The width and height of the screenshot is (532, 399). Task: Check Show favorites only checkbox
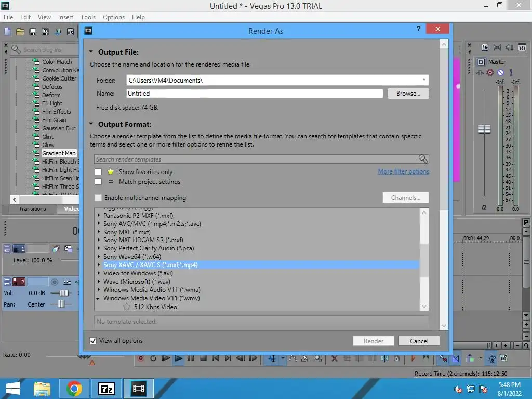pyautogui.click(x=98, y=171)
